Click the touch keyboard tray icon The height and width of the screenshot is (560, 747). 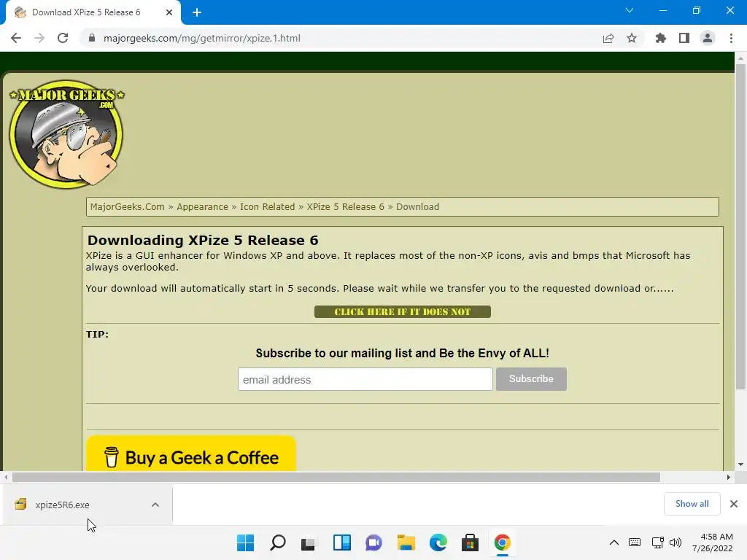635,542
